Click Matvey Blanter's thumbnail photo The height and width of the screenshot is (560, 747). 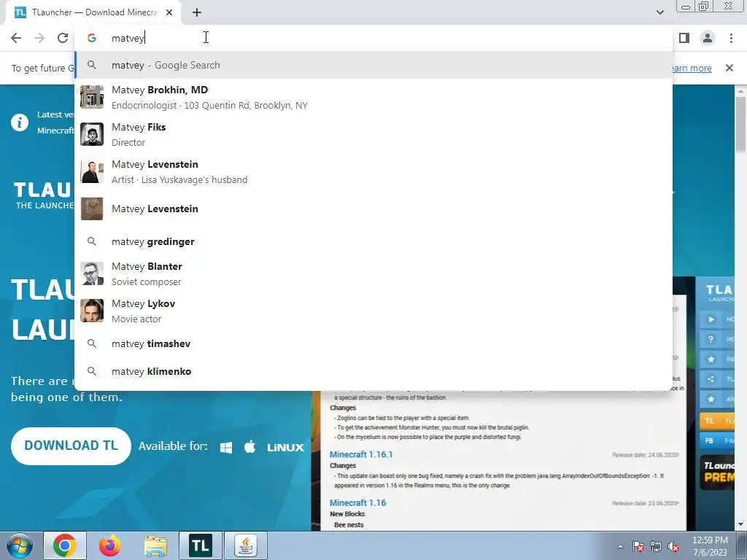[x=92, y=274]
